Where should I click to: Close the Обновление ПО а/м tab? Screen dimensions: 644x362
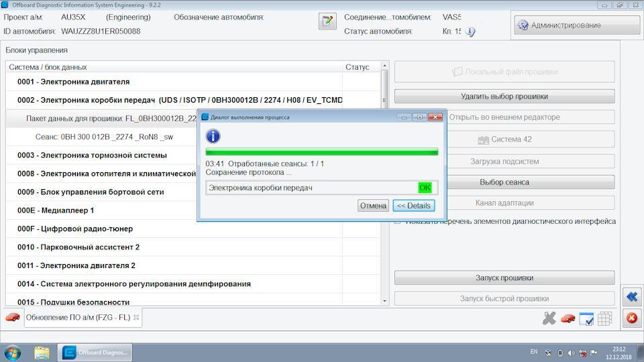(x=136, y=317)
